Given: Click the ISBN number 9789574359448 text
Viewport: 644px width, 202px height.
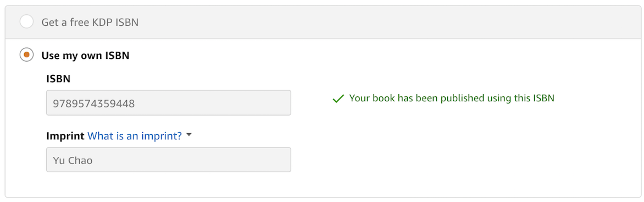Looking at the screenshot, I should (93, 103).
